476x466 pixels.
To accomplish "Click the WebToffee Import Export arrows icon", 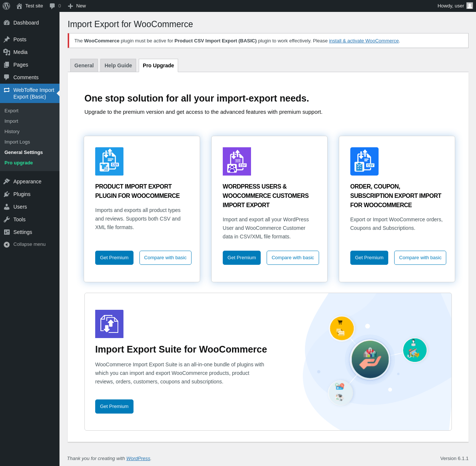I will 7,90.
